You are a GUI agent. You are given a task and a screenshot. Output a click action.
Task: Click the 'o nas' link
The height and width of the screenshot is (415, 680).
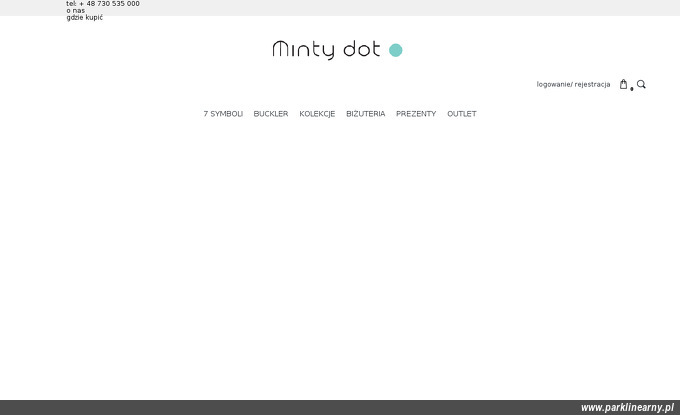(x=75, y=10)
